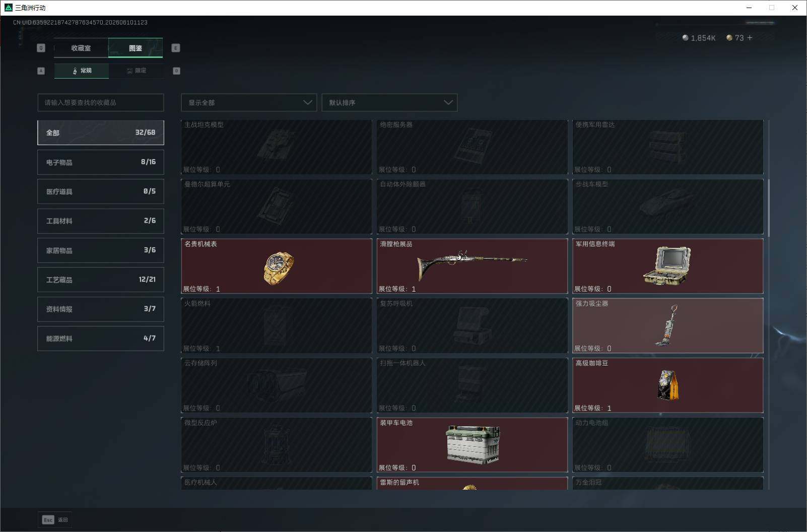Click the D key hint icon
The width and height of the screenshot is (807, 532).
(176, 71)
